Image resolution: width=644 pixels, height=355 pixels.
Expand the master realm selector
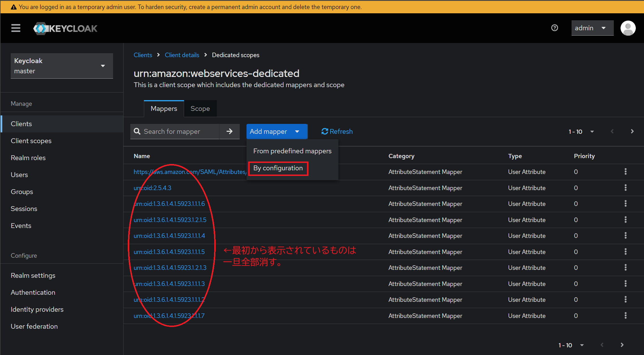[62, 66]
